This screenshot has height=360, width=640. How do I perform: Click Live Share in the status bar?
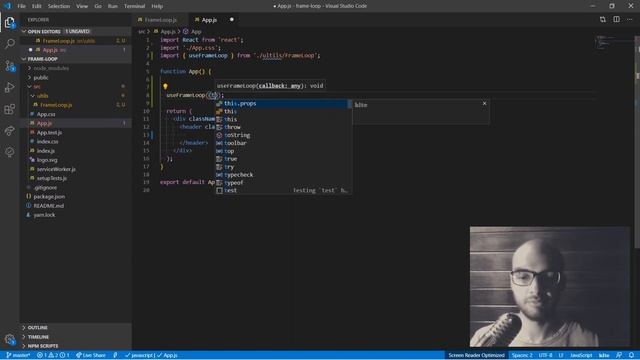click(91, 355)
